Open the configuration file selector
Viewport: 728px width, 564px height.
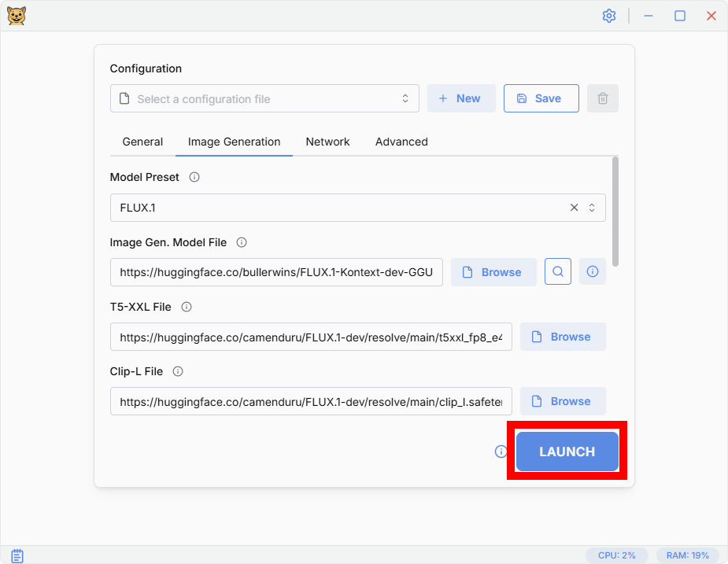click(264, 99)
